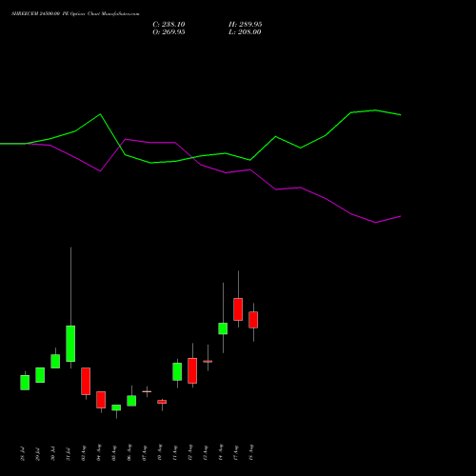Screen dimensions: 476x476
Task: Click the 31 Jul date axis label
Action: coord(69,454)
